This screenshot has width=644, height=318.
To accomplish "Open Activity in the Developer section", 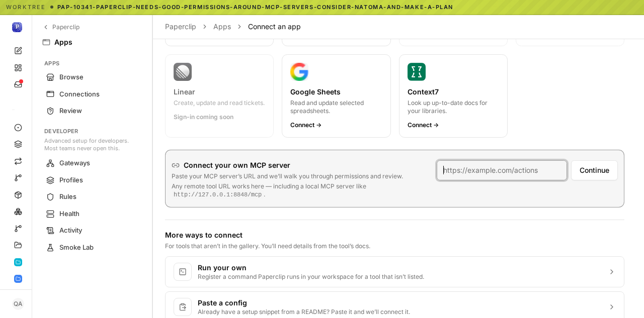I will coord(92,230).
